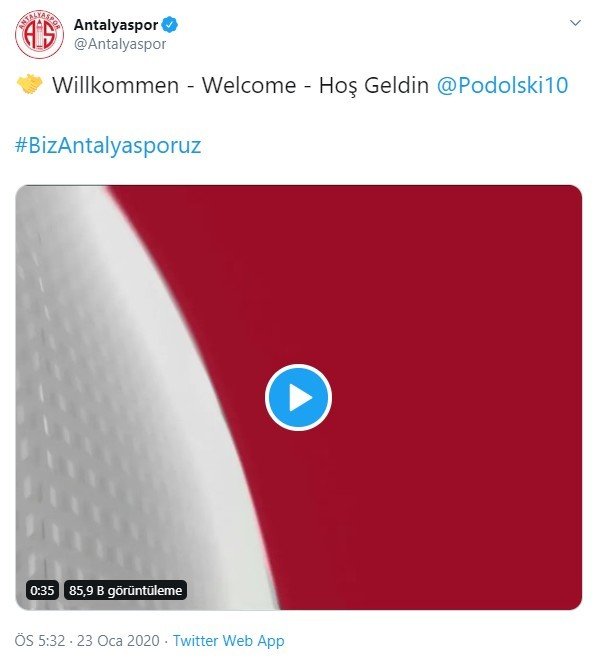The width and height of the screenshot is (598, 665).
Task: Click the 23 Oca 2020 date
Action: pyautogui.click(x=118, y=640)
